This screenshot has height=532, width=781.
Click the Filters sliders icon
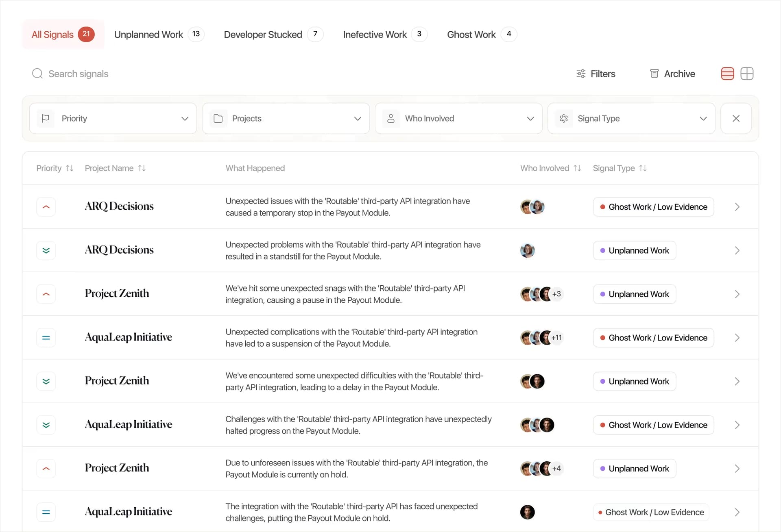point(581,74)
